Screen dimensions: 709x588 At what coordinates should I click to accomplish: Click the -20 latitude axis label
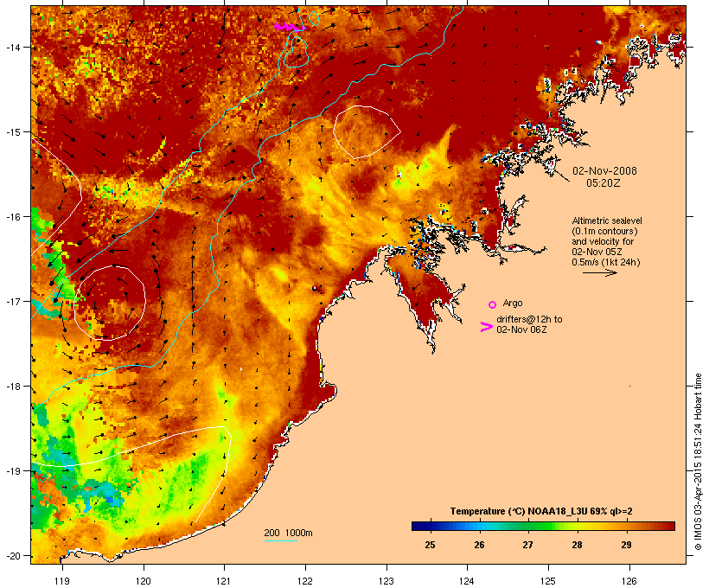(x=12, y=556)
